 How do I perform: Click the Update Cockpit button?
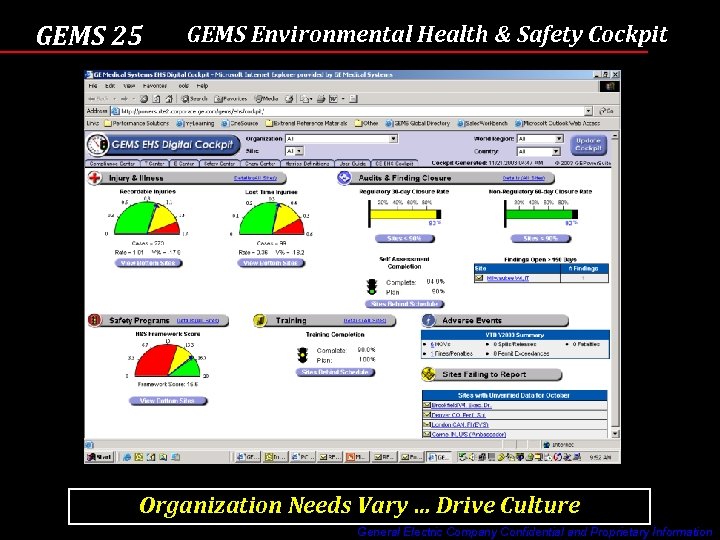[x=588, y=145]
